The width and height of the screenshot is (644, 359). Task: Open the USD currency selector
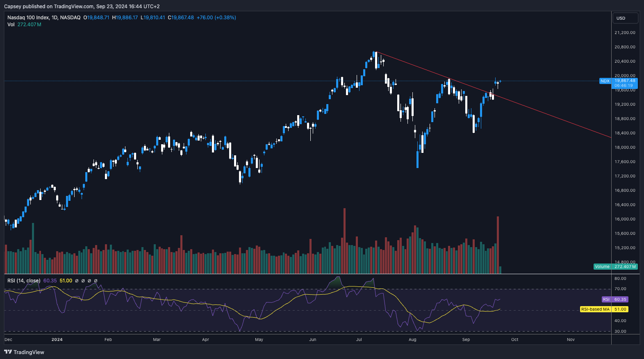625,18
